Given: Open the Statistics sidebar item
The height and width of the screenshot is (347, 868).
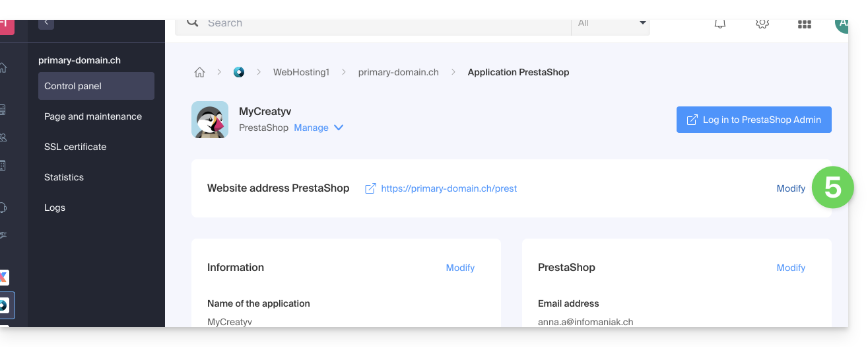Looking at the screenshot, I should click(x=64, y=177).
